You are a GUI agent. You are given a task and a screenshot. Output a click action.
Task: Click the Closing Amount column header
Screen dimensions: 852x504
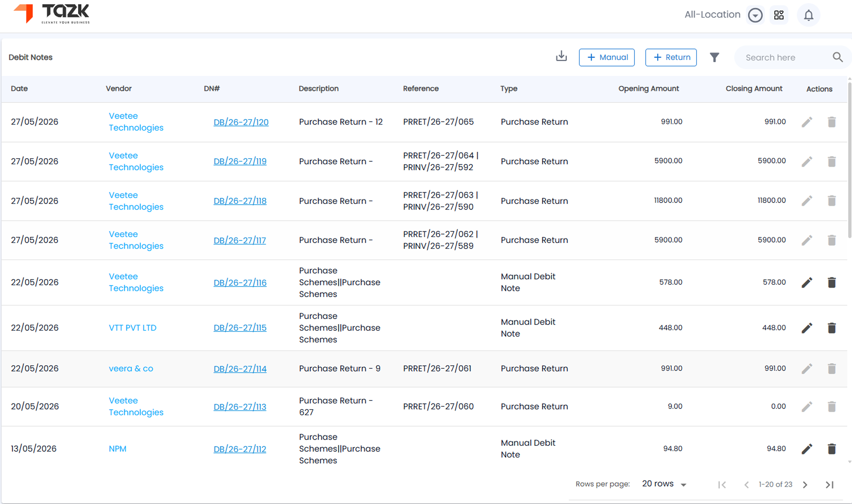coord(754,88)
